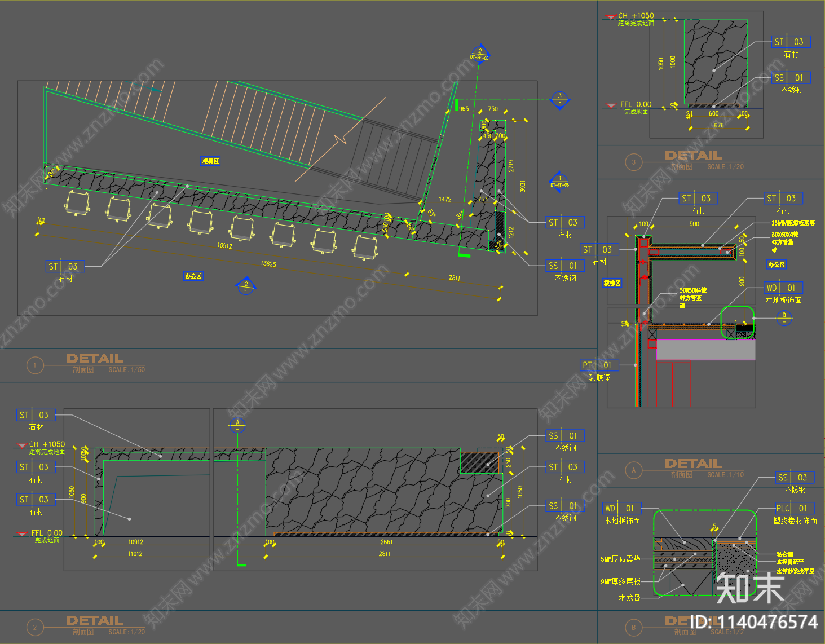The height and width of the screenshot is (644, 825).
Task: Select the 9MM厚多层板 annotation
Action: click(x=620, y=581)
